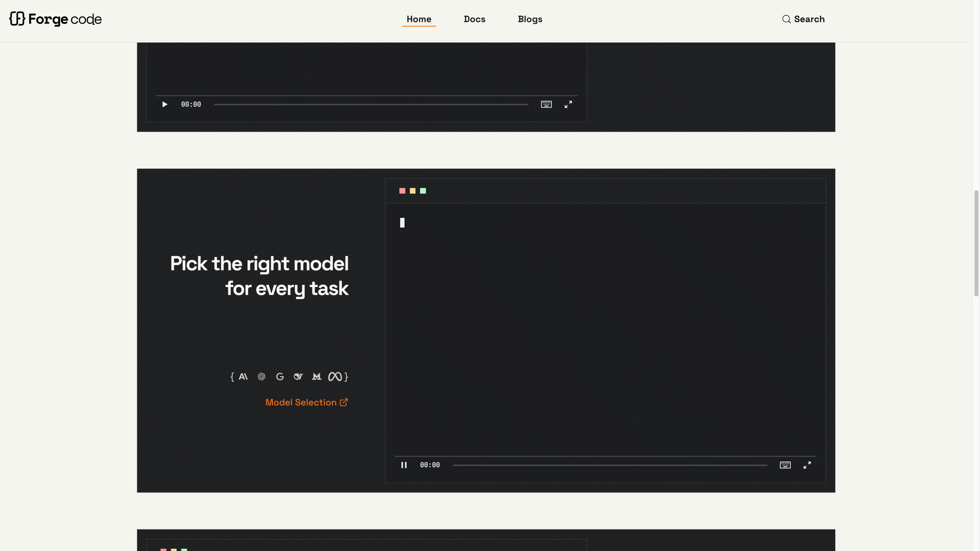This screenshot has width=980, height=551.
Task: Click the Google G logo icon
Action: [280, 377]
